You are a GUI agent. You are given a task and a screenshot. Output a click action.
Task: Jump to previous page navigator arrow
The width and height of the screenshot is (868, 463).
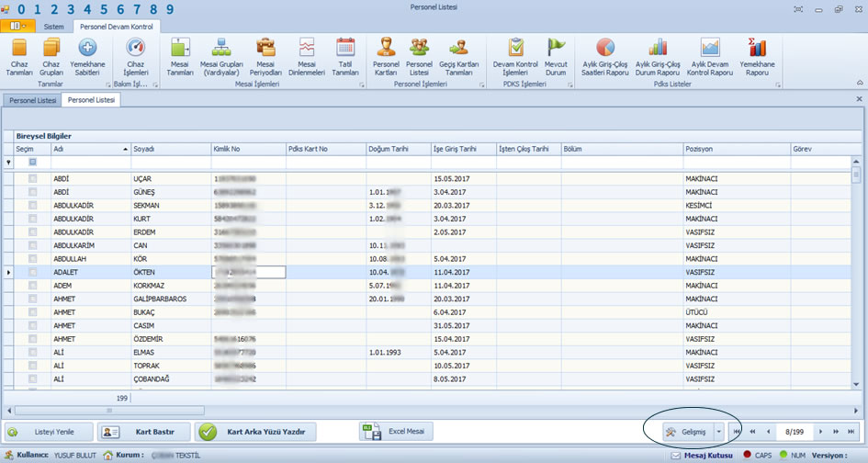[752, 432]
